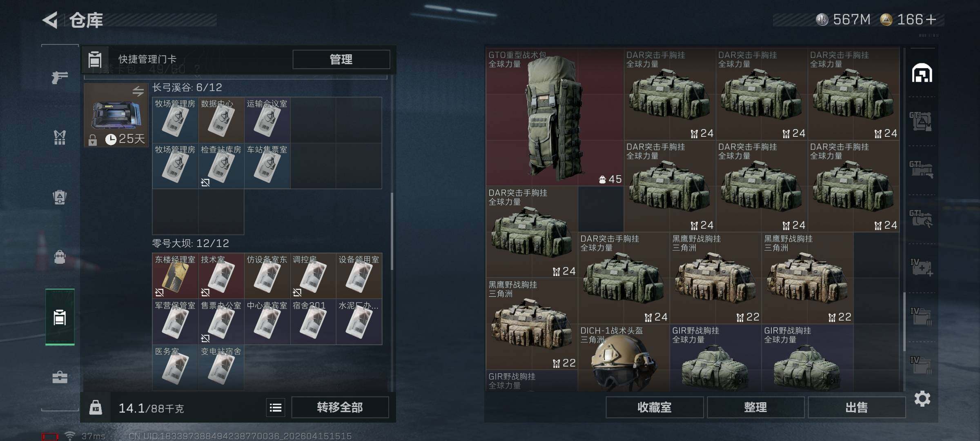The image size is (980, 441).
Task: Select the briefcase category at sidebar bottom
Action: coord(60,377)
